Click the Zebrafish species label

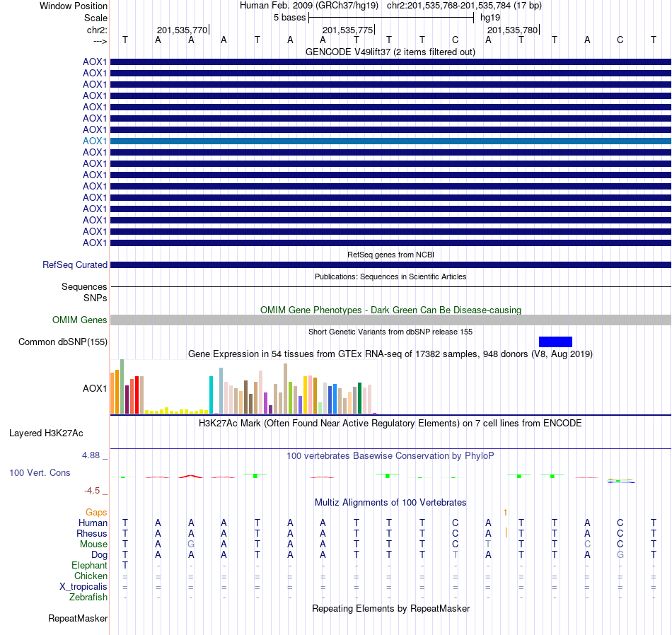point(88,598)
